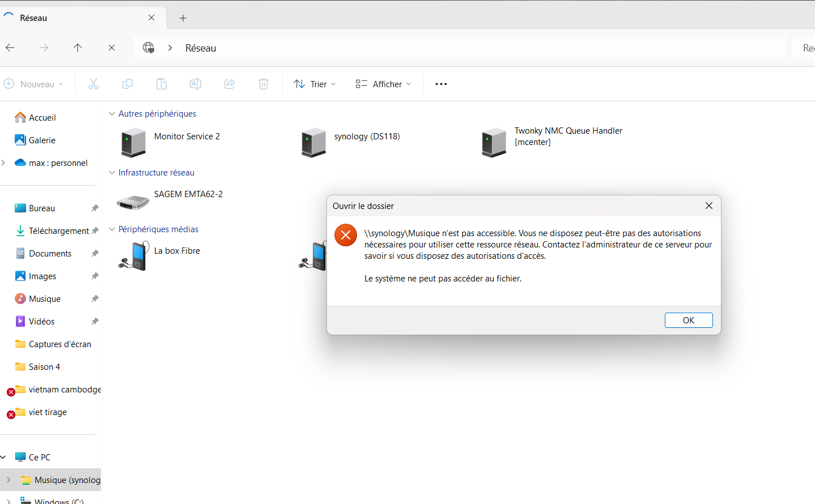Screen dimensions: 815x504
Task: Click OK in the error dialog
Action: click(688, 321)
